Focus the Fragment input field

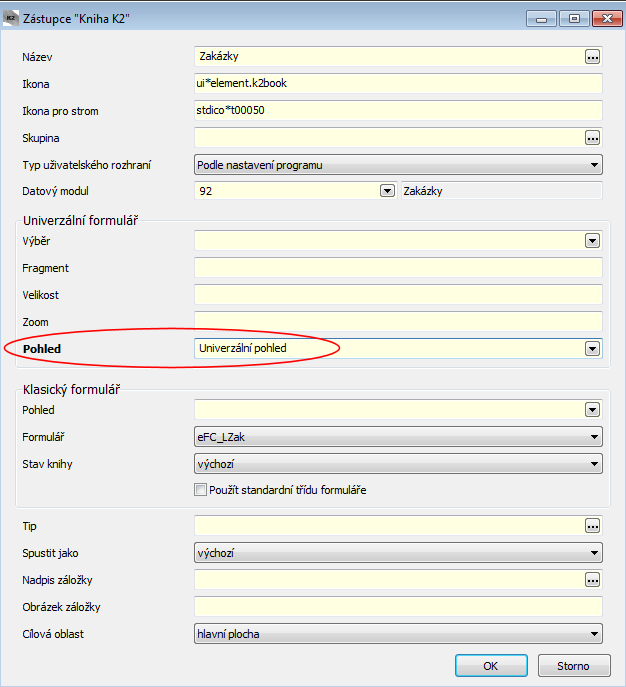coord(398,268)
